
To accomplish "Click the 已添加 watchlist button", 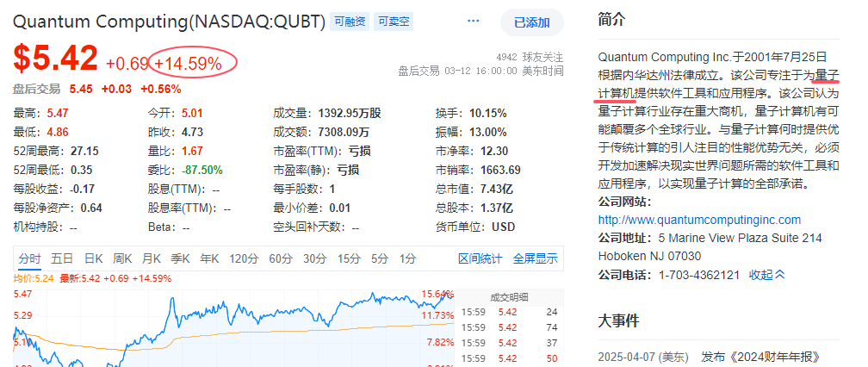I will 532,22.
